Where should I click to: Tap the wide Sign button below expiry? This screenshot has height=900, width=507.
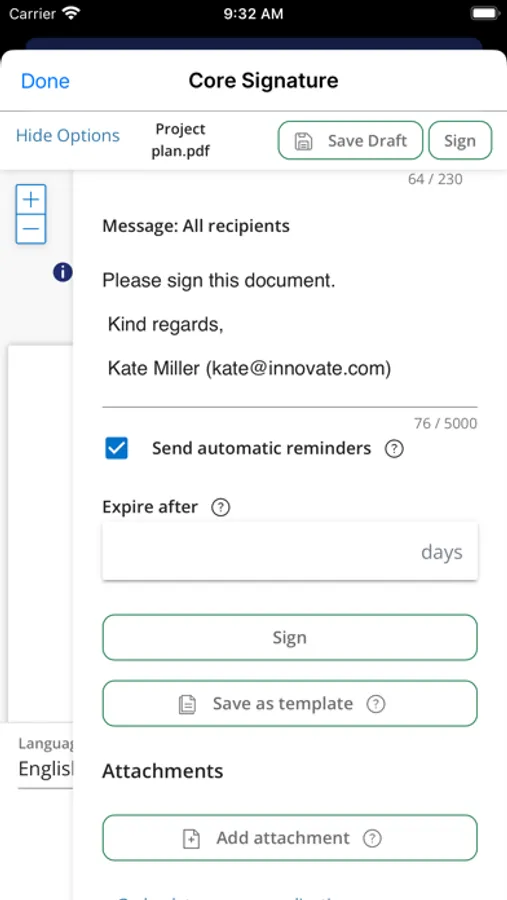(289, 638)
